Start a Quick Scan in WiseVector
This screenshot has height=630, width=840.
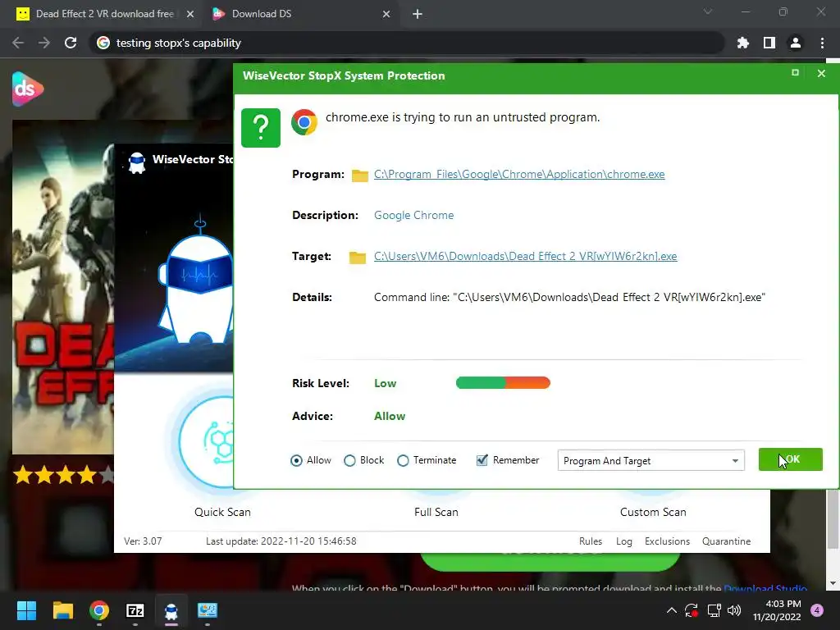222,512
